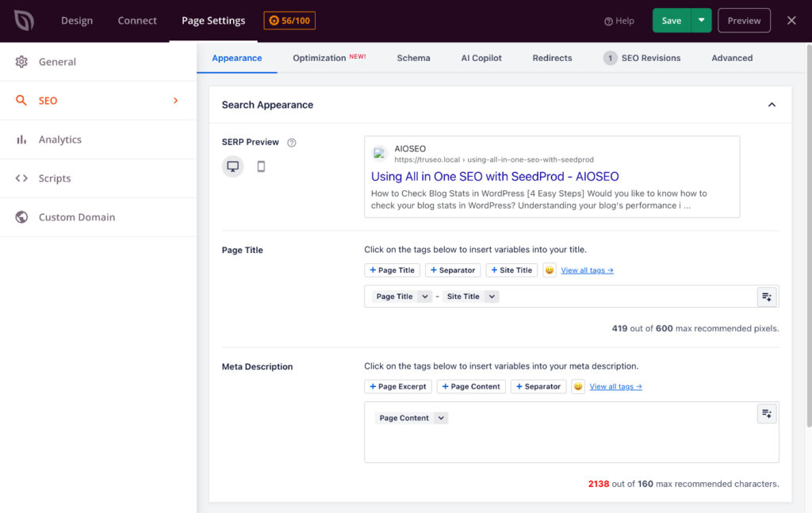The width and height of the screenshot is (812, 513).
Task: Open Custom Domain in the sidebar
Action: 98,217
